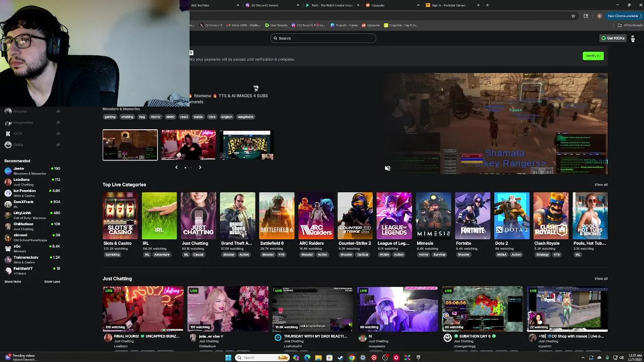The image size is (644, 362).
Task: Click the green Verify ID button
Action: [x=593, y=56]
